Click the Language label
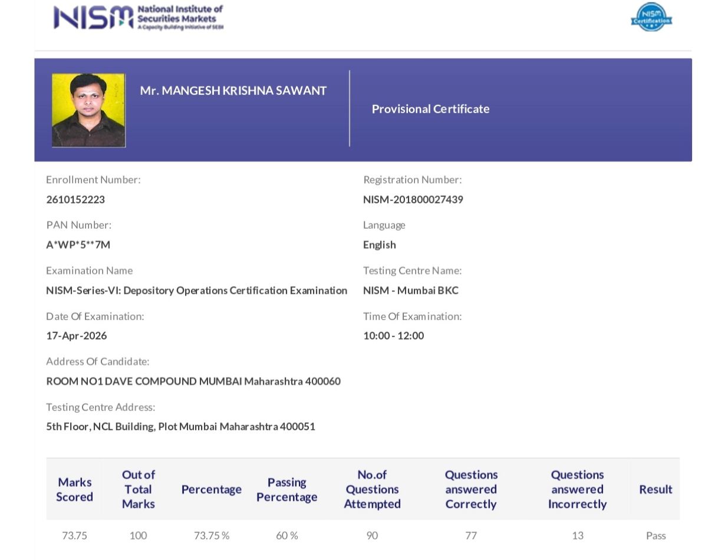 (x=384, y=225)
